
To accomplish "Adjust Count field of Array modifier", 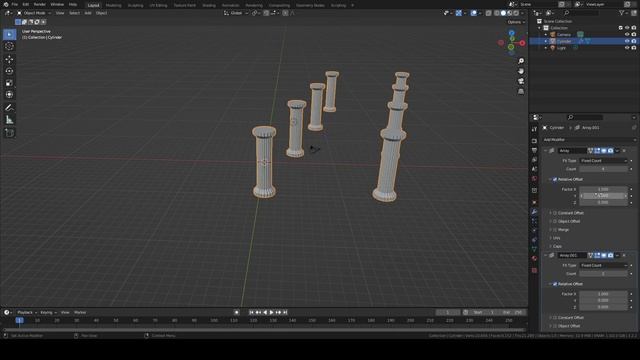I will point(603,169).
